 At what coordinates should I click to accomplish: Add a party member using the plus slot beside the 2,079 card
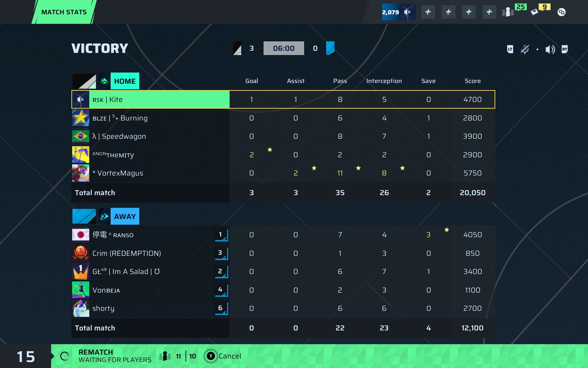pos(428,12)
